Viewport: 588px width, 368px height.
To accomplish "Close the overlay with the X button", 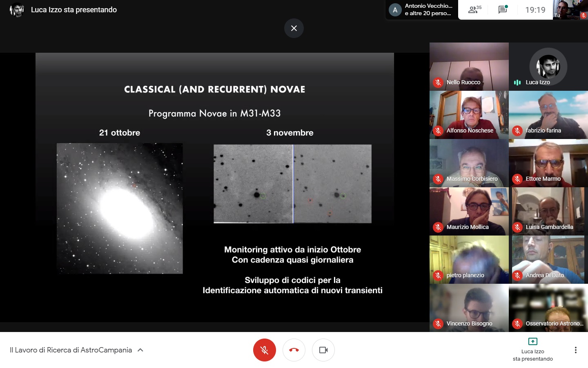I will click(294, 28).
